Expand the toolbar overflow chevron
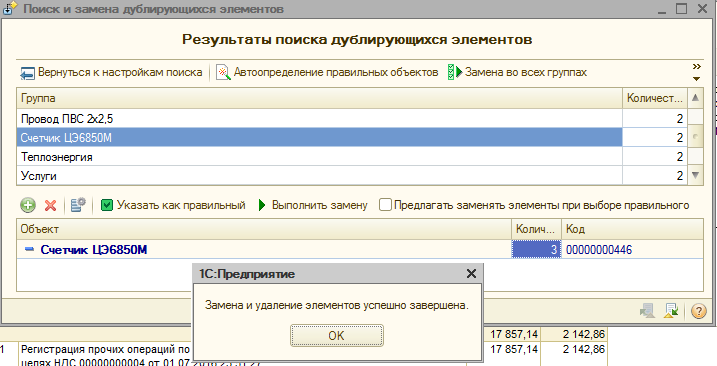 [x=697, y=67]
